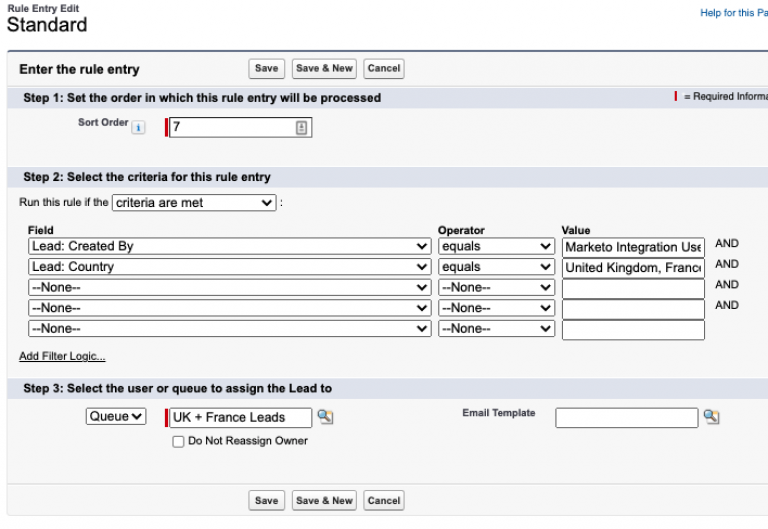
Task: Click the bottom Cancel button
Action: (384, 501)
